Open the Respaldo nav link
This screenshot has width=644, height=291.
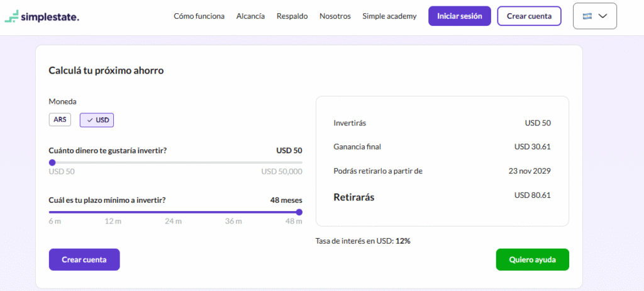pyautogui.click(x=292, y=16)
